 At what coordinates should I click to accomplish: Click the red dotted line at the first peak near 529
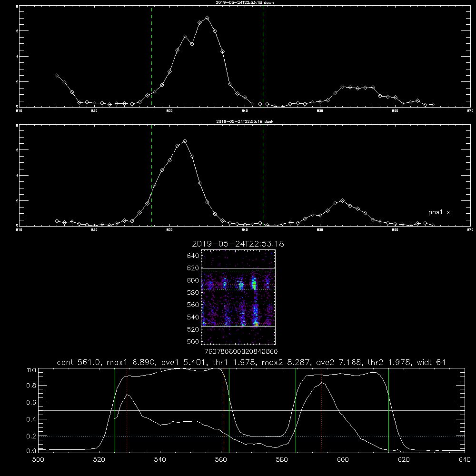[127, 410]
